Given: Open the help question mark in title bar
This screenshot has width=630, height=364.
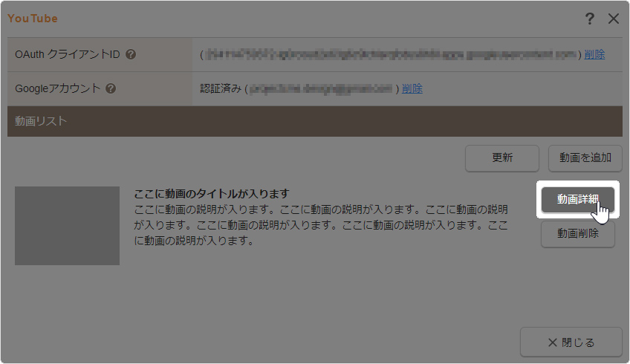Looking at the screenshot, I should point(589,19).
